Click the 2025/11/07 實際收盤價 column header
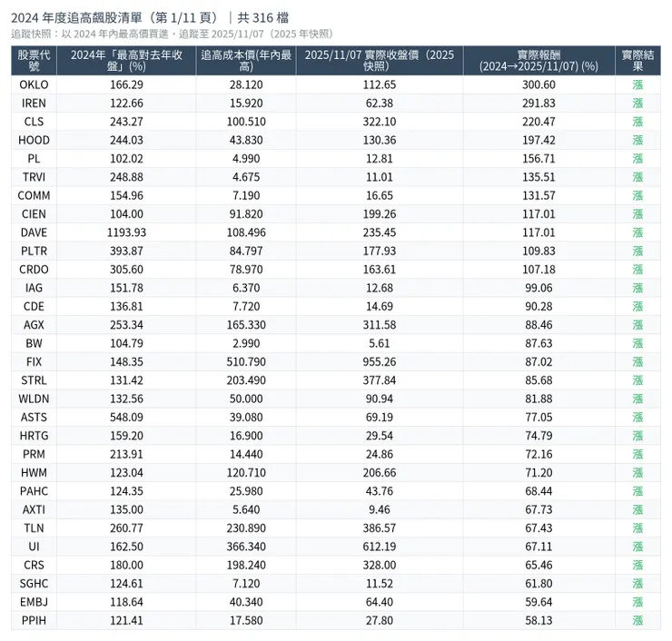This screenshot has height=641, width=672. click(x=380, y=60)
